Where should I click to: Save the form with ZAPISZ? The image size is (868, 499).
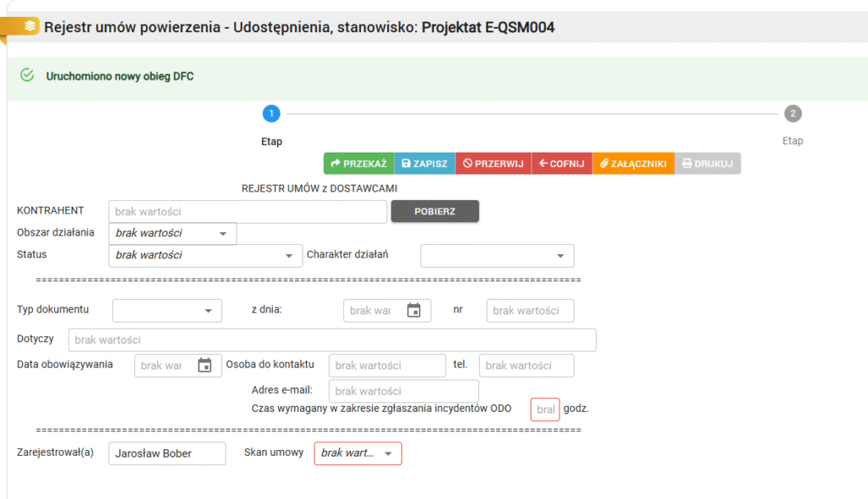pos(425,164)
